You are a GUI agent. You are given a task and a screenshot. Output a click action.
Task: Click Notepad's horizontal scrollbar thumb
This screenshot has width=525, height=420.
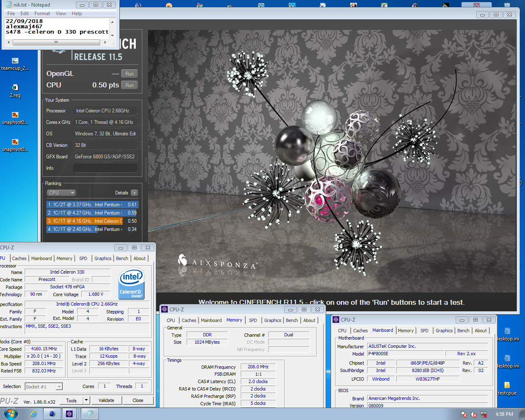56,42
